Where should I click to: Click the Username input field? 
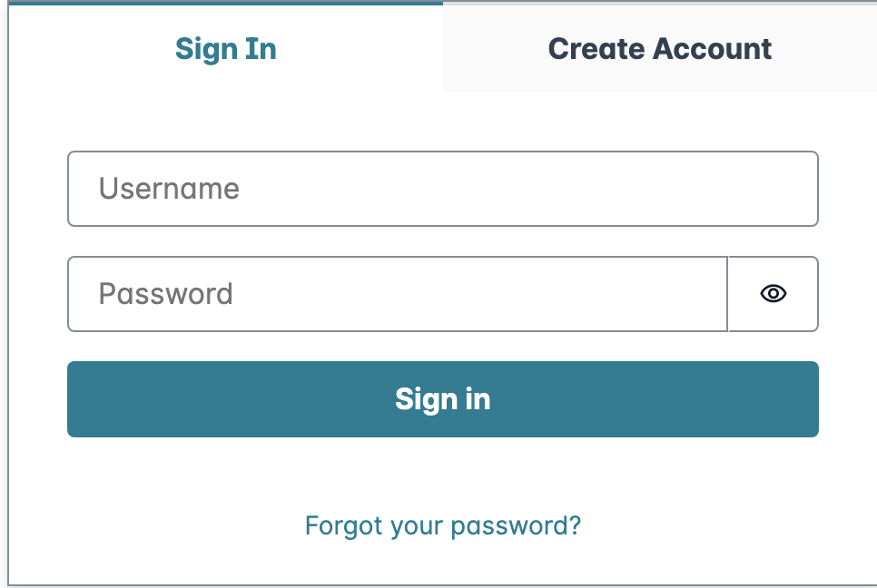pos(443,189)
